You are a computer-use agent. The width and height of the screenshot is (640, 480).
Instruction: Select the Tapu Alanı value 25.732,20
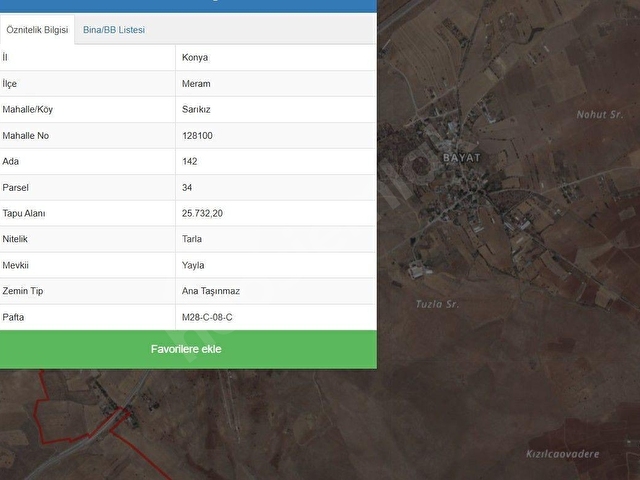(202, 213)
